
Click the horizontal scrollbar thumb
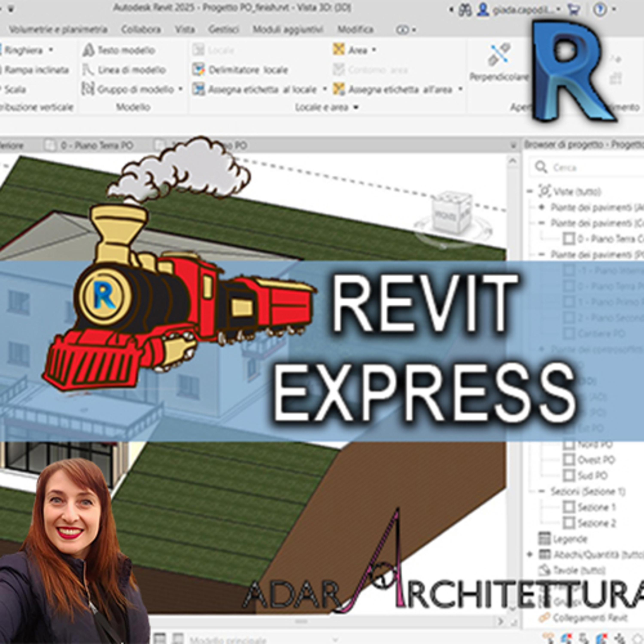302,622
